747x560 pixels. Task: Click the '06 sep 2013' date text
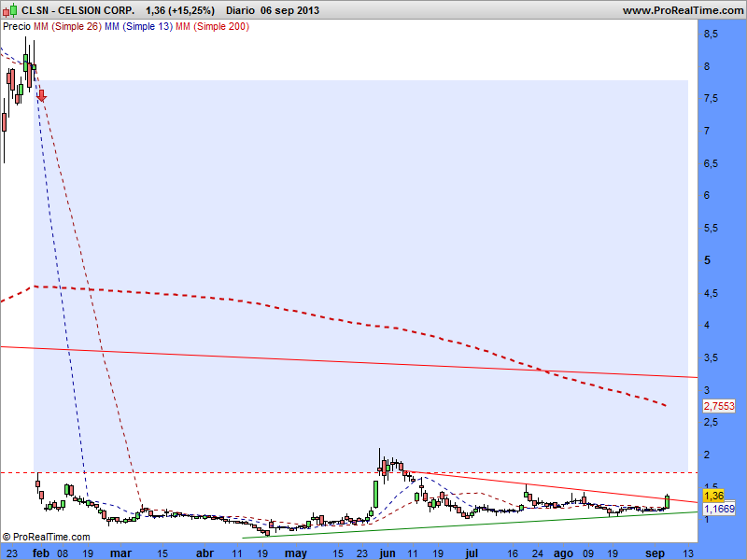tap(289, 10)
